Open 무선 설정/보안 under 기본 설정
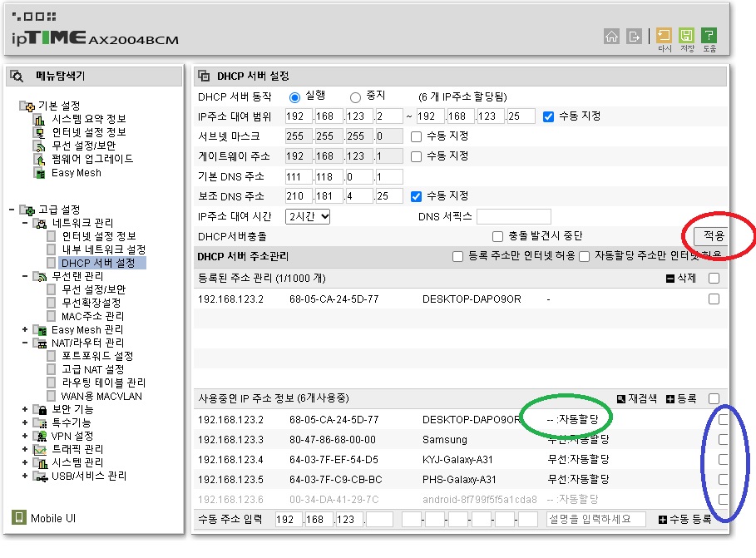 click(84, 146)
